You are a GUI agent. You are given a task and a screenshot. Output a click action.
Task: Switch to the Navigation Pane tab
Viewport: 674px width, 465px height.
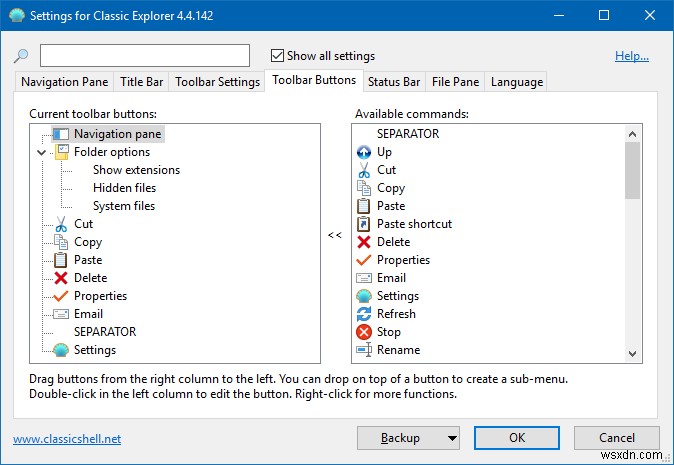tap(65, 82)
